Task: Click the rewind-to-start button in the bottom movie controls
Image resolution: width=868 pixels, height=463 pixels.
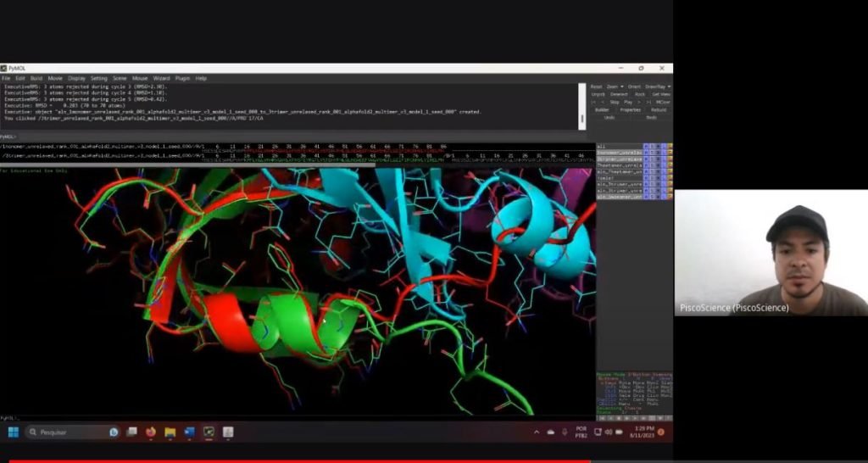Action: tap(601, 418)
